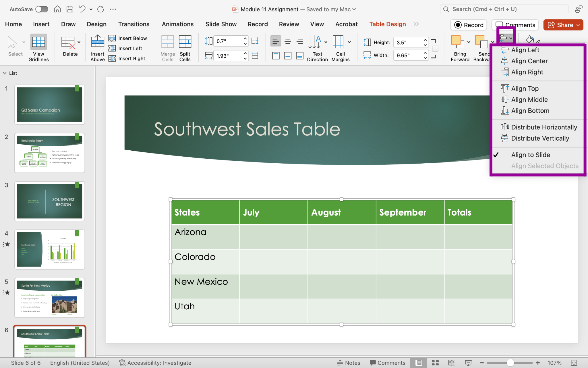This screenshot has width=588, height=368.
Task: Click Fit slide to window icon
Action: tap(574, 363)
